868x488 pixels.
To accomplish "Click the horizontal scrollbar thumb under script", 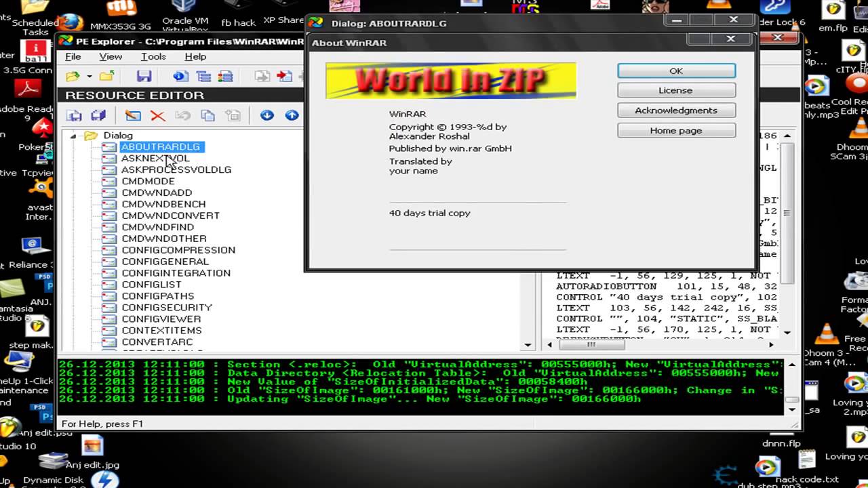I will [x=591, y=344].
